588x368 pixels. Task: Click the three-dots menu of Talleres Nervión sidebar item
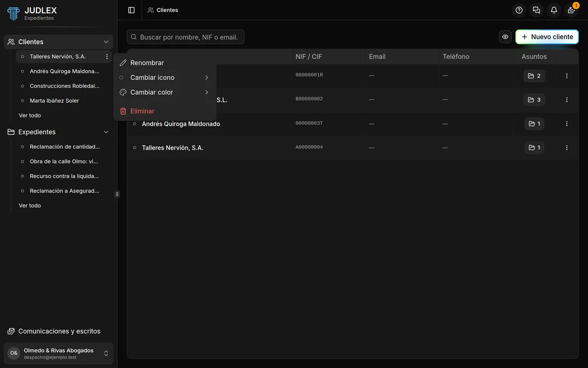coord(107,56)
